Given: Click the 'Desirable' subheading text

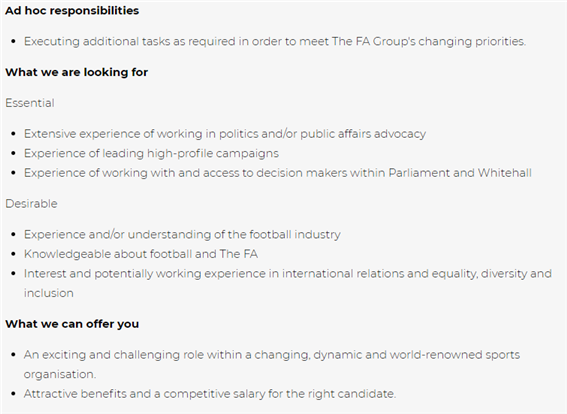Looking at the screenshot, I should pos(31,204).
